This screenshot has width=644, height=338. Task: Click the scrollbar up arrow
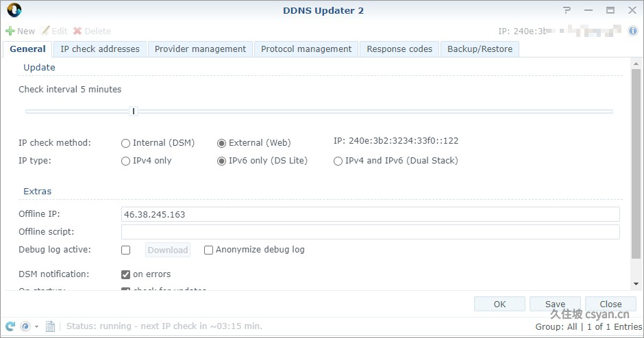636,64
